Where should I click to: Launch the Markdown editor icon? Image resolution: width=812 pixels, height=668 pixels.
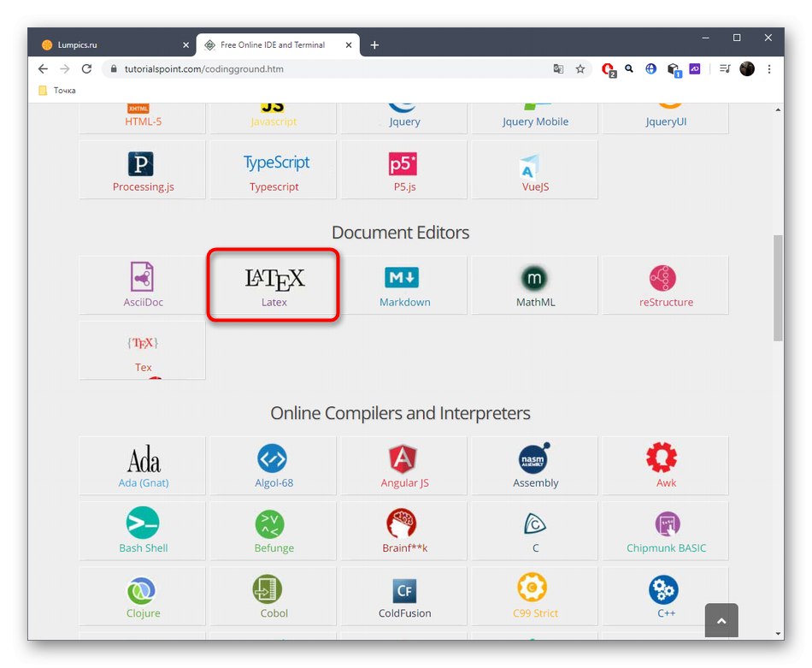402,277
